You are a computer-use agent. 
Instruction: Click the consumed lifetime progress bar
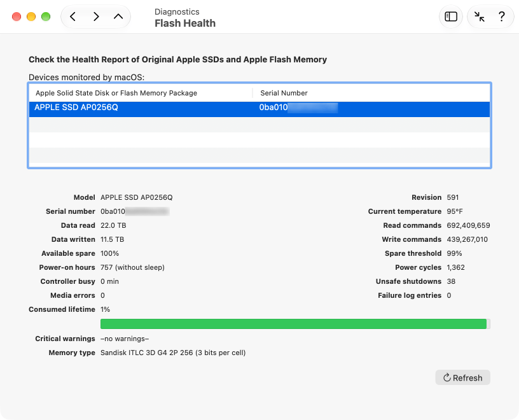pyautogui.click(x=295, y=324)
